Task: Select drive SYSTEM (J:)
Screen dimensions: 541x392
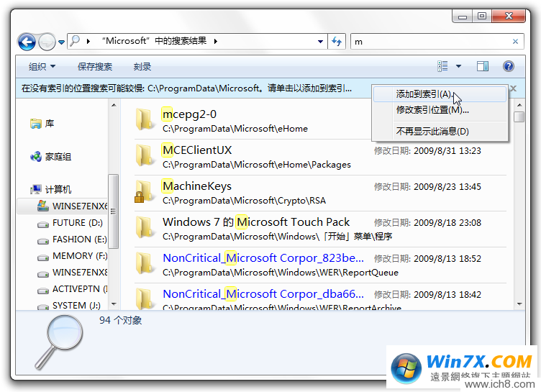Action: pyautogui.click(x=76, y=306)
